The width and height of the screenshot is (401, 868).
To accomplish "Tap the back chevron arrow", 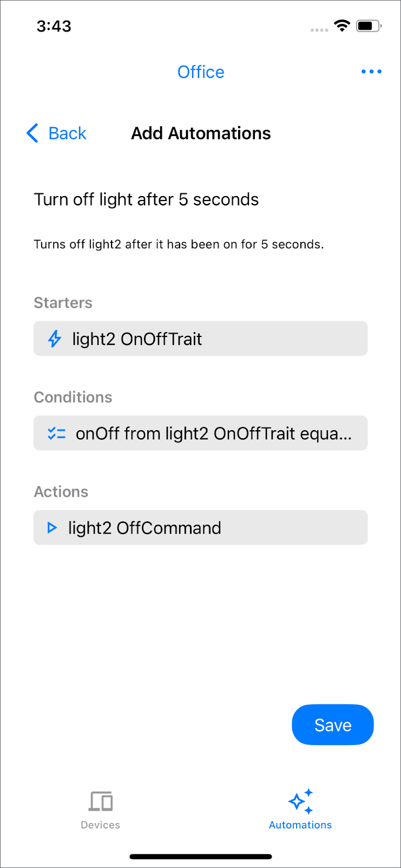I will tap(32, 133).
